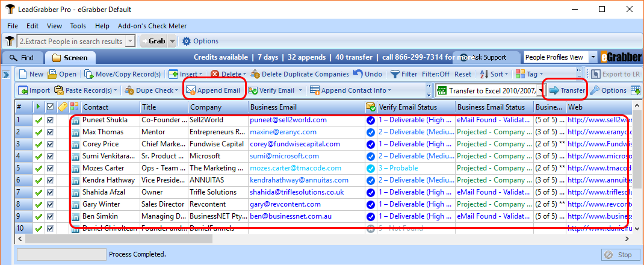
Task: Open the People Profiles View dropdown
Action: pyautogui.click(x=593, y=57)
